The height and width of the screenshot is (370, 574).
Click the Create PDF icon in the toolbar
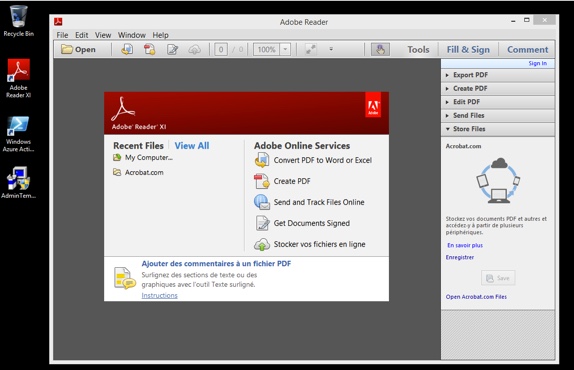pyautogui.click(x=149, y=49)
